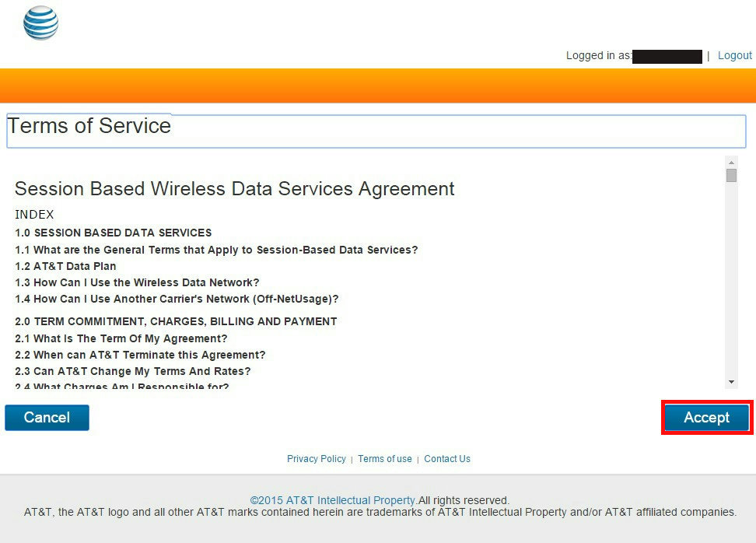756x543 pixels.
Task: Select item 1.2 AT&T Data Plan
Action: click(65, 266)
